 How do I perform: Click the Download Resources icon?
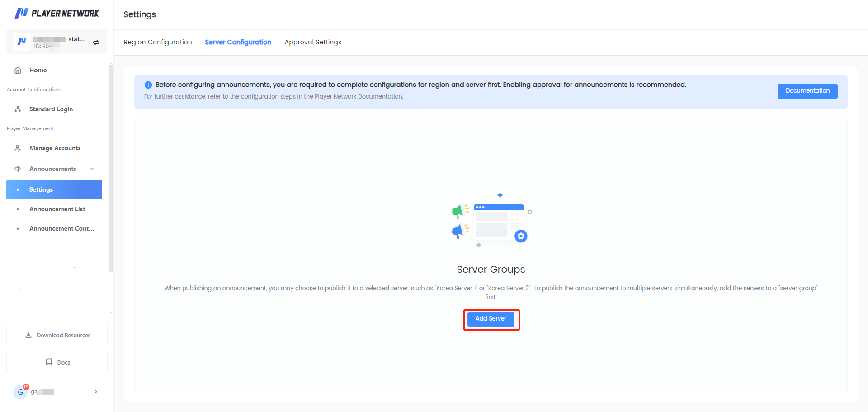click(x=28, y=335)
